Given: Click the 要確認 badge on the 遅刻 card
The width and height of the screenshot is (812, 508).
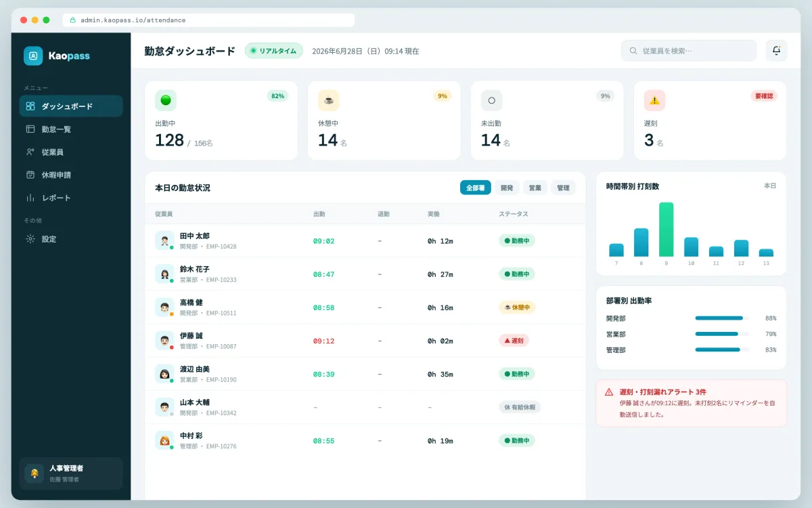Looking at the screenshot, I should point(764,96).
